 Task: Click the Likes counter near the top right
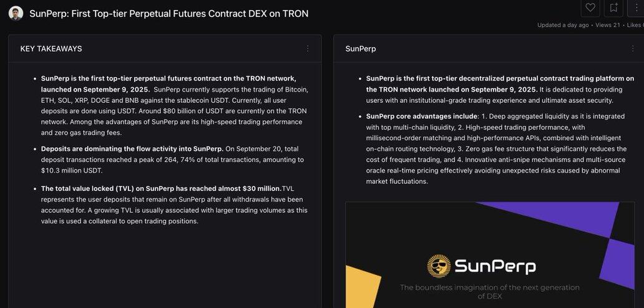point(635,25)
